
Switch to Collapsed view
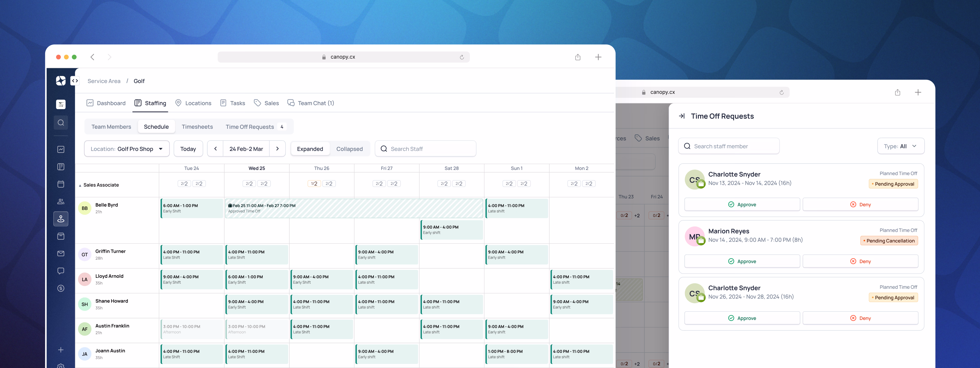[350, 149]
